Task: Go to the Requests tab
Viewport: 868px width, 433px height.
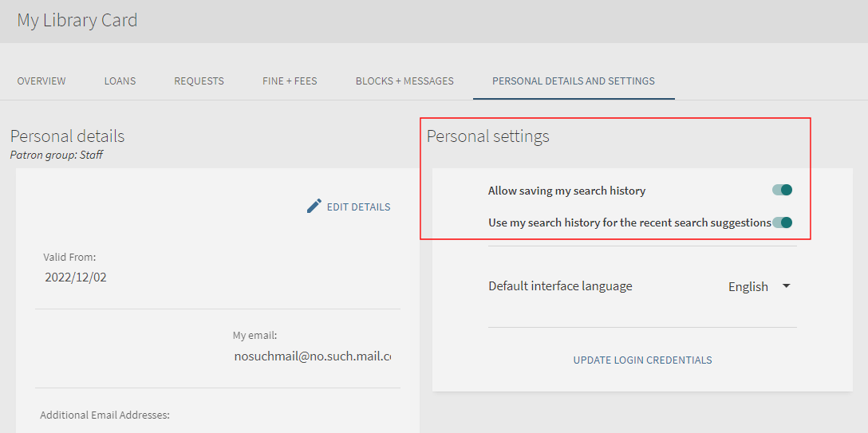Action: click(x=199, y=81)
